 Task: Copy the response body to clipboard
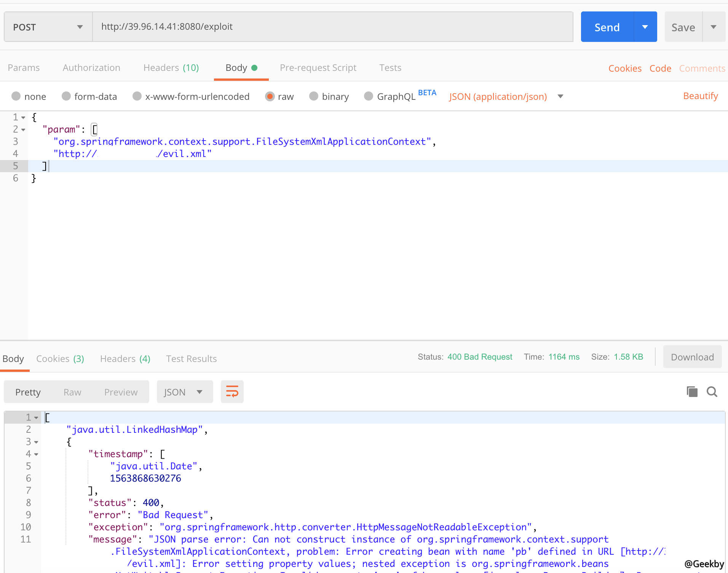coord(691,391)
